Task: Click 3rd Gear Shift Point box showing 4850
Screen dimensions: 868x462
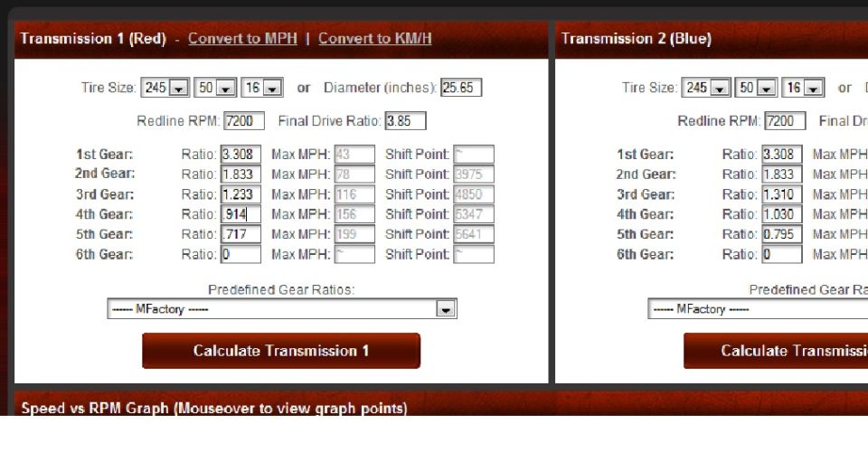Action: click(x=474, y=194)
